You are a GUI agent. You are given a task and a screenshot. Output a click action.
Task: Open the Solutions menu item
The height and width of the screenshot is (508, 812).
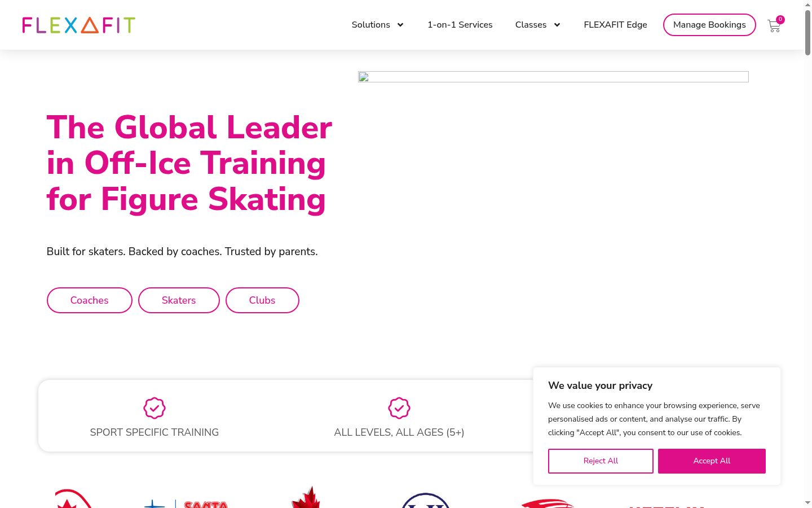point(371,25)
